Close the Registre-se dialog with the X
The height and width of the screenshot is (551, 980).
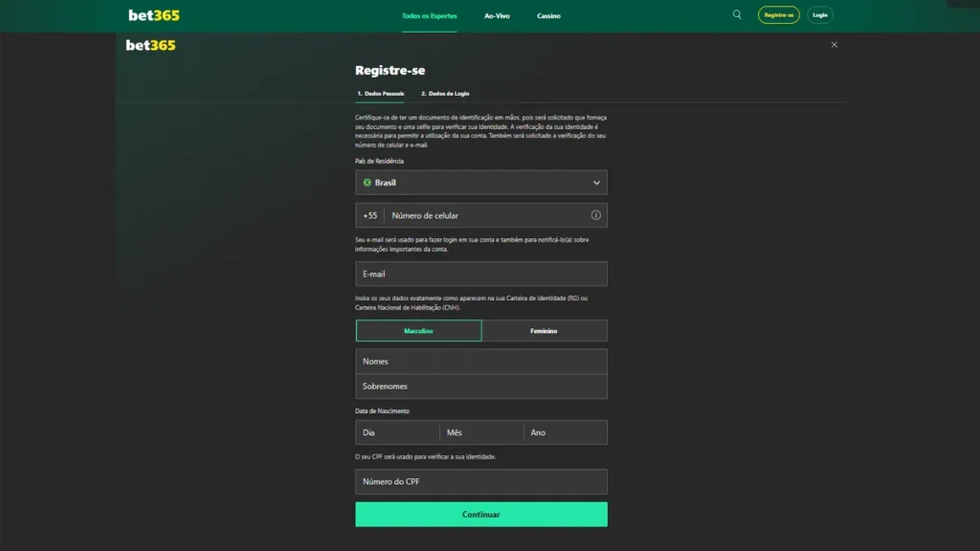click(834, 44)
